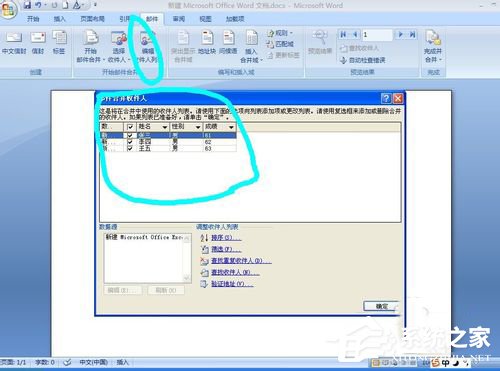Open the quick access toolbar customize arrow
This screenshot has width=500, height=371.
pos(96,5)
